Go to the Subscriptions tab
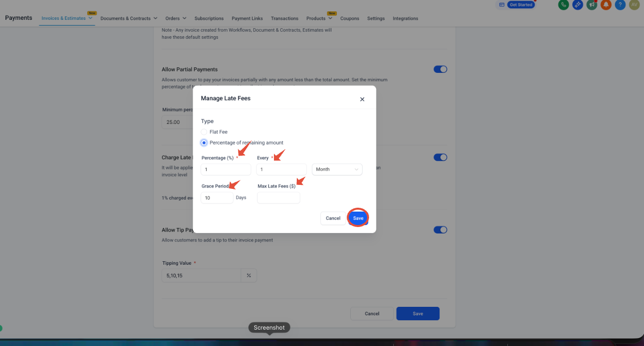 coord(209,18)
